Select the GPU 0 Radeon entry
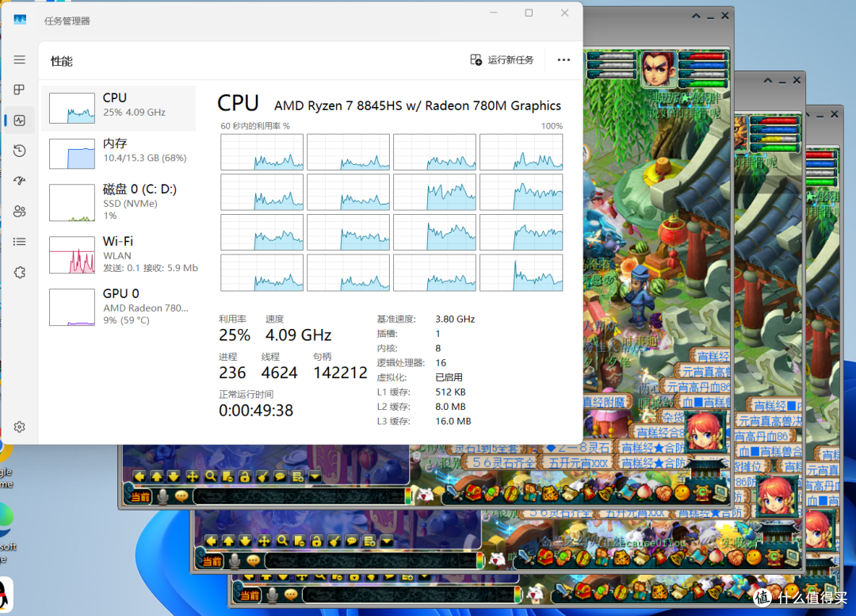 click(118, 306)
